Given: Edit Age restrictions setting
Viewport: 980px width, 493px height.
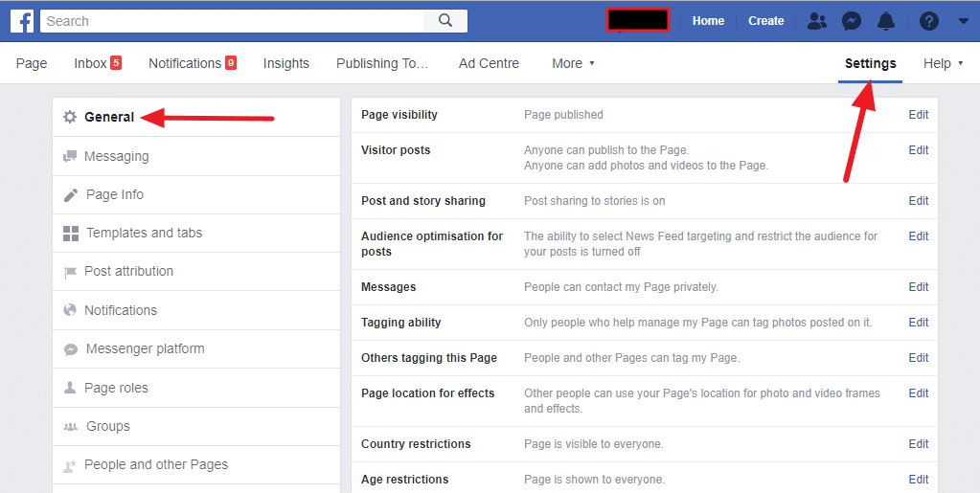Looking at the screenshot, I should 918,480.
